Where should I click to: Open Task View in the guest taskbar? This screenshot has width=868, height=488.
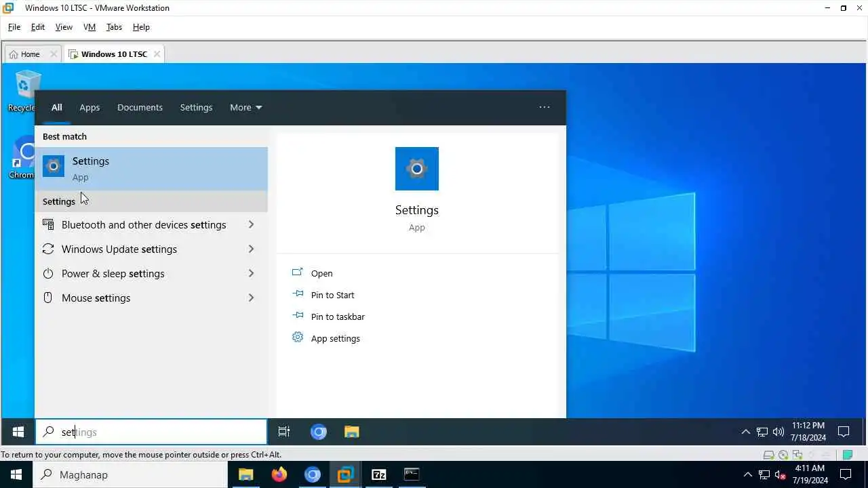[284, 432]
